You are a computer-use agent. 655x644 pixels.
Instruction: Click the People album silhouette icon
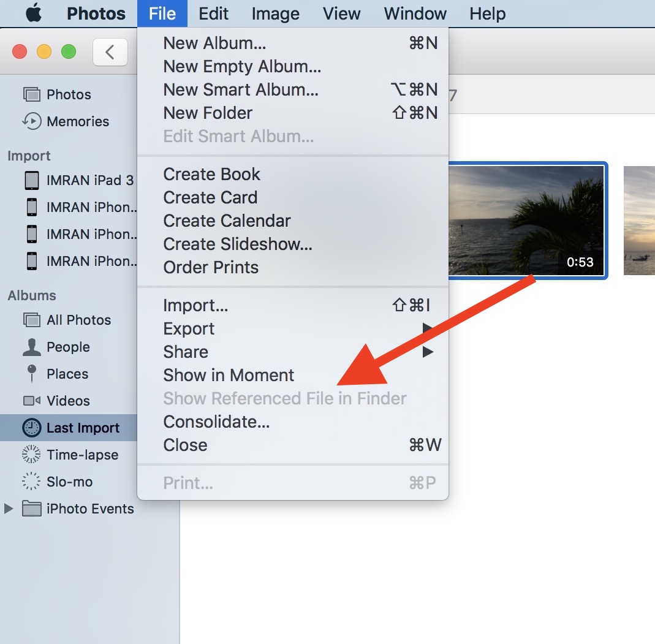[x=32, y=347]
